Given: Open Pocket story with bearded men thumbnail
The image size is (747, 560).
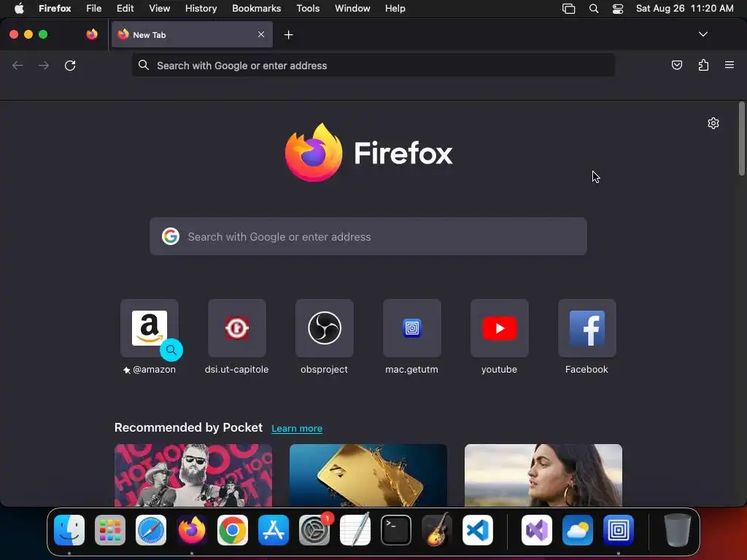Looking at the screenshot, I should (x=193, y=475).
